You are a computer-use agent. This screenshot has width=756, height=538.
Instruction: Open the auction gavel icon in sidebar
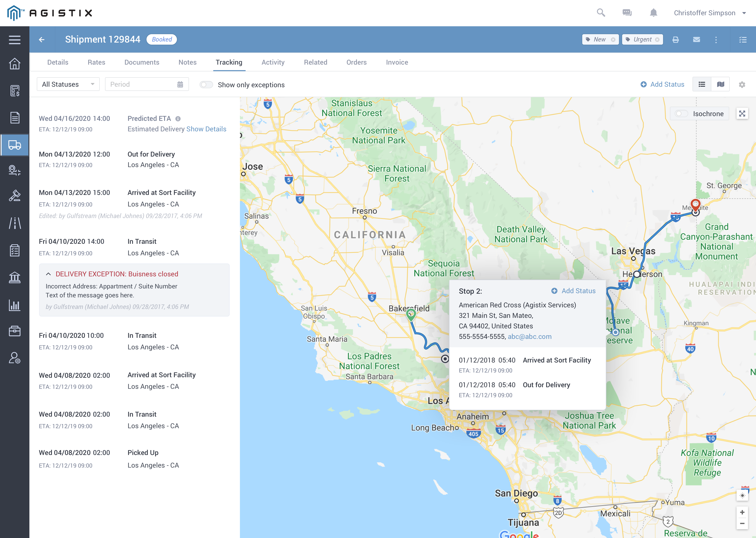15,196
